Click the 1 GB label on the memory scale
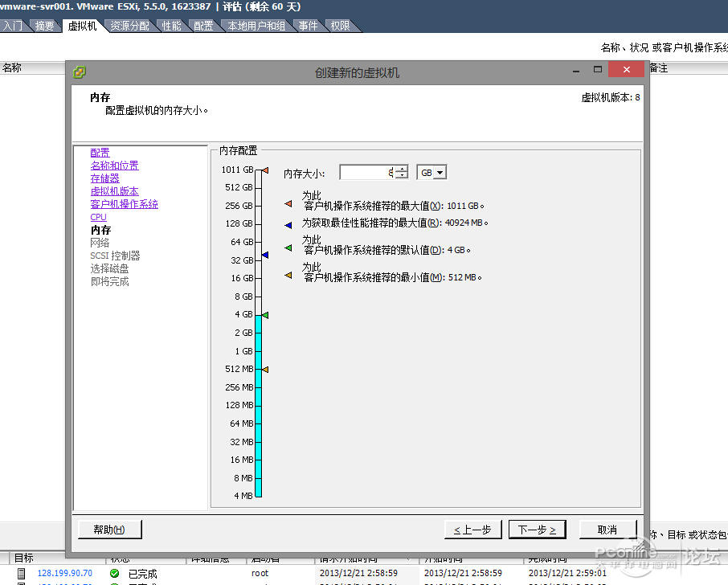 click(x=243, y=351)
